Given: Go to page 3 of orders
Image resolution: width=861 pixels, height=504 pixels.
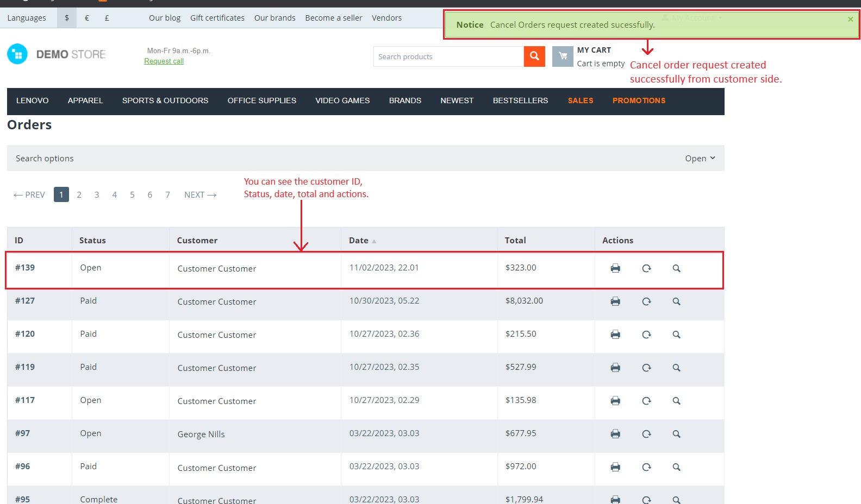Looking at the screenshot, I should point(97,194).
